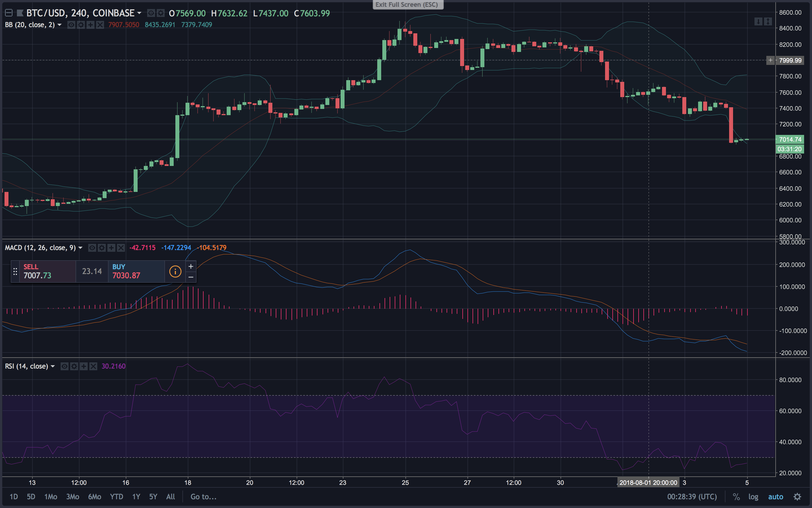The height and width of the screenshot is (508, 812).
Task: Click MACD histogram value -42.7115
Action: point(143,248)
